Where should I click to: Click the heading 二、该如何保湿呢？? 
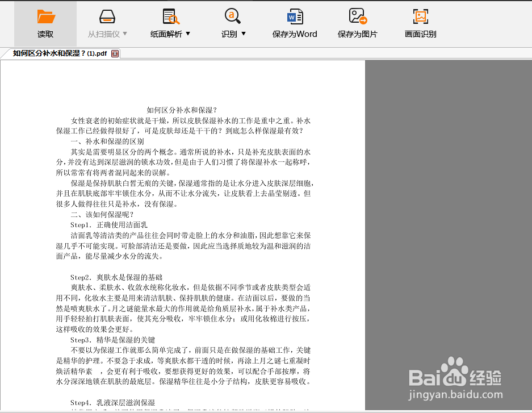point(102,215)
